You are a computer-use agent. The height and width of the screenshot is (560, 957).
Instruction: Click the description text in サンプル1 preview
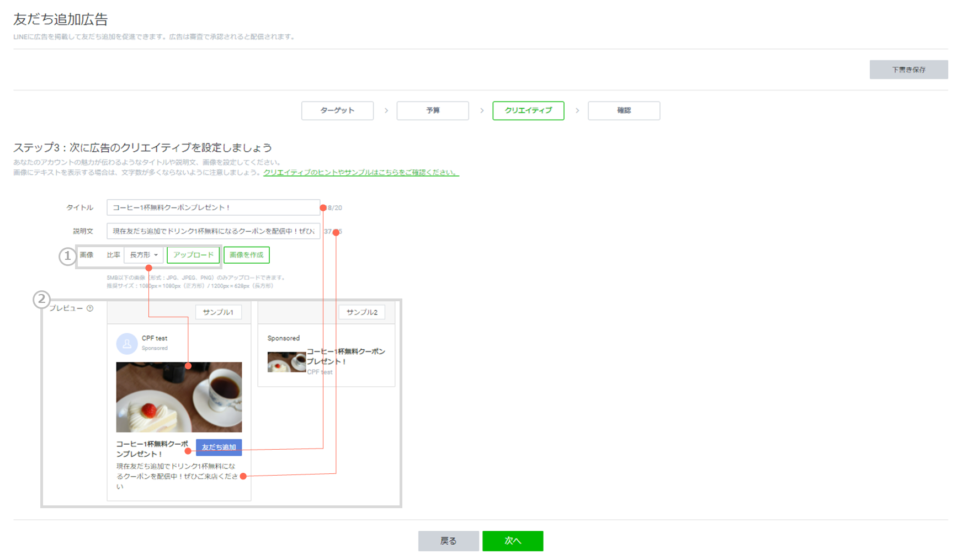click(177, 476)
